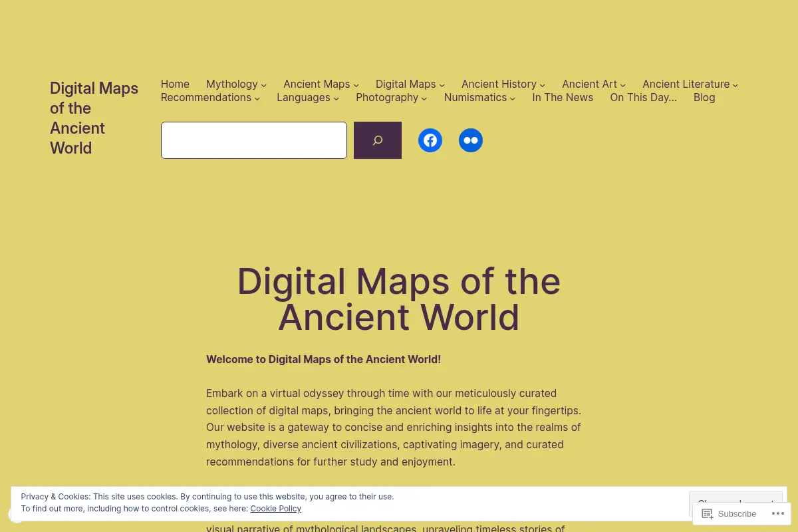
Task: Expand the Languages submenu chevron
Action: click(x=336, y=98)
